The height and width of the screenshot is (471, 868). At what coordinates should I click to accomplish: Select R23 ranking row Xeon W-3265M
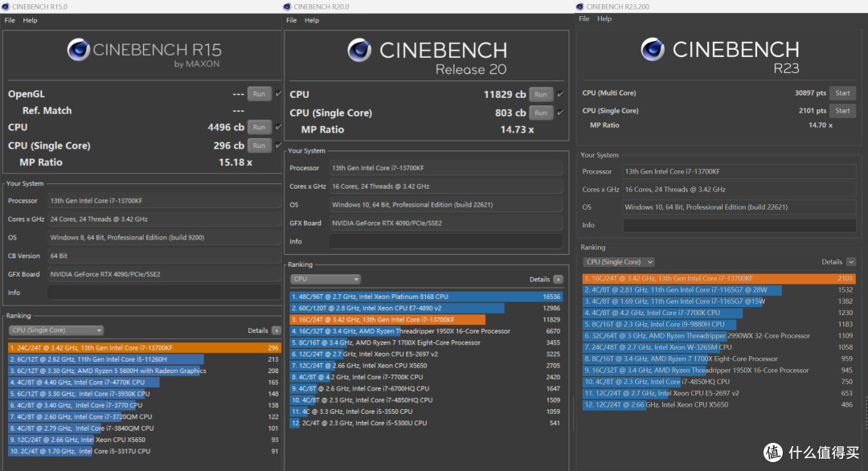(719, 347)
